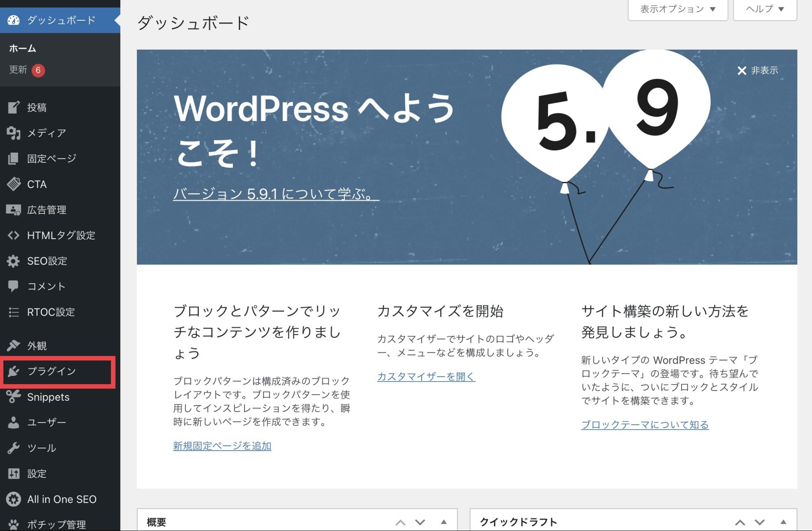Open the 投稿 menu
The width and height of the screenshot is (812, 531).
tap(60, 107)
